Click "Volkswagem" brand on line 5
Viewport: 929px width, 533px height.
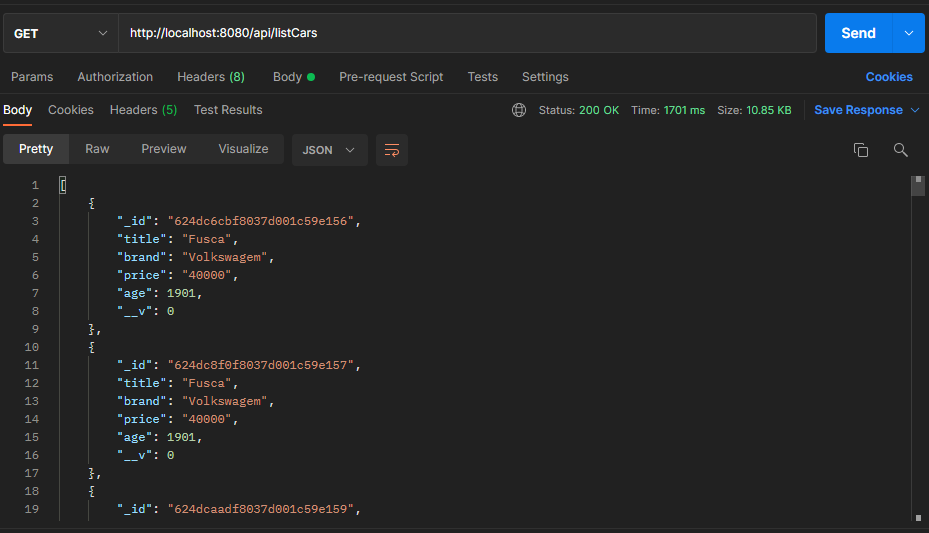click(x=225, y=258)
